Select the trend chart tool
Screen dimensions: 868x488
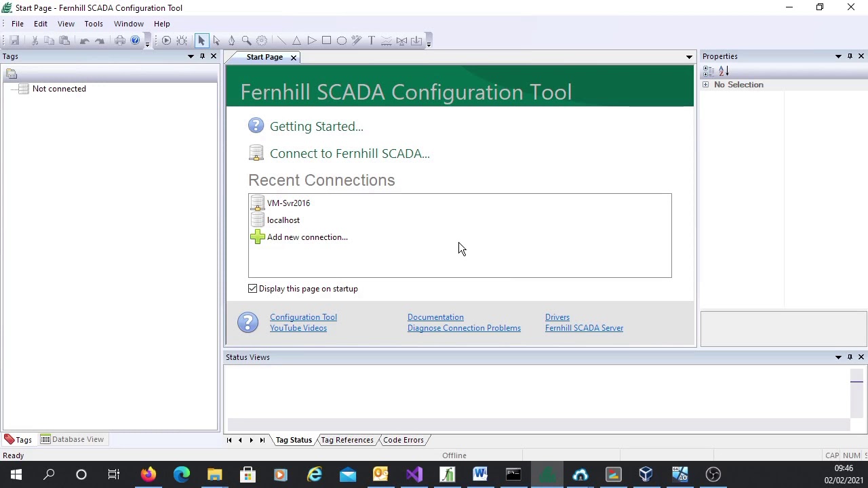(x=387, y=41)
